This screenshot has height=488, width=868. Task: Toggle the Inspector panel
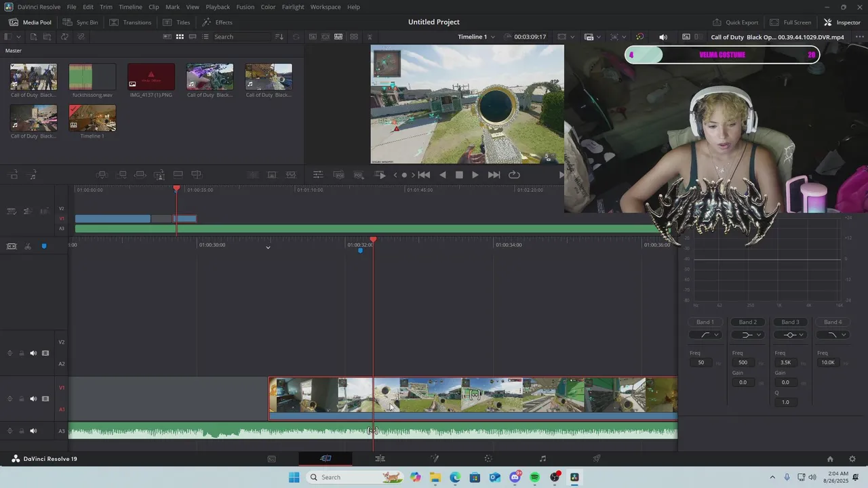coord(842,22)
